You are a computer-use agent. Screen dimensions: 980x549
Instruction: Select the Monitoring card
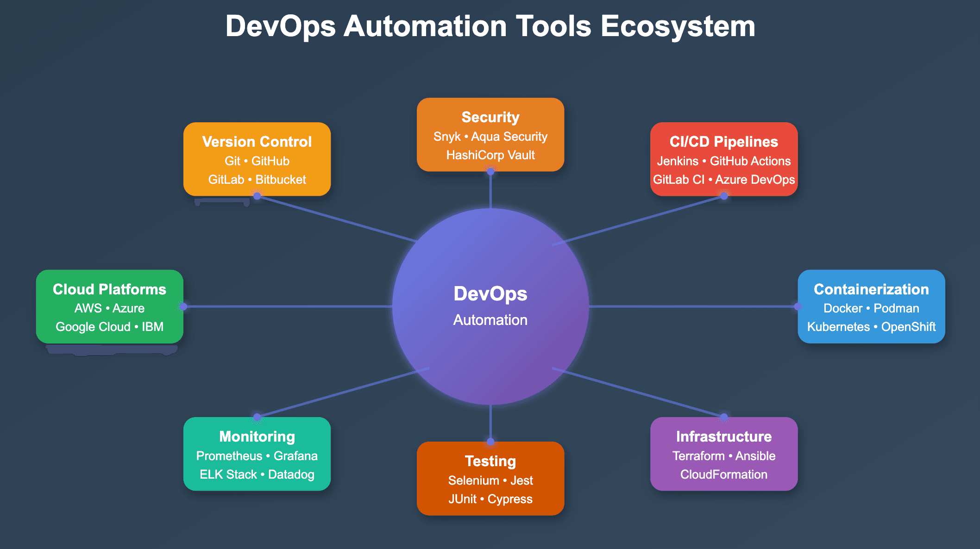[257, 454]
